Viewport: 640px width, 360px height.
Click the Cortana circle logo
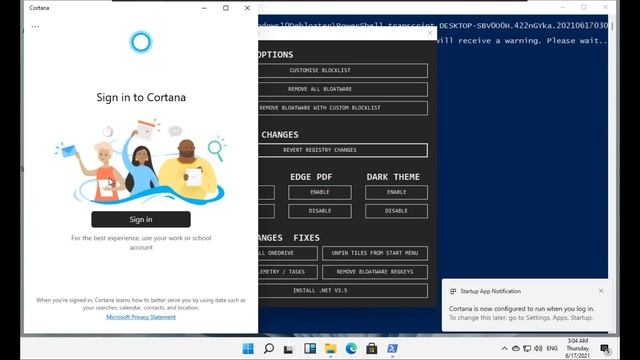(141, 42)
